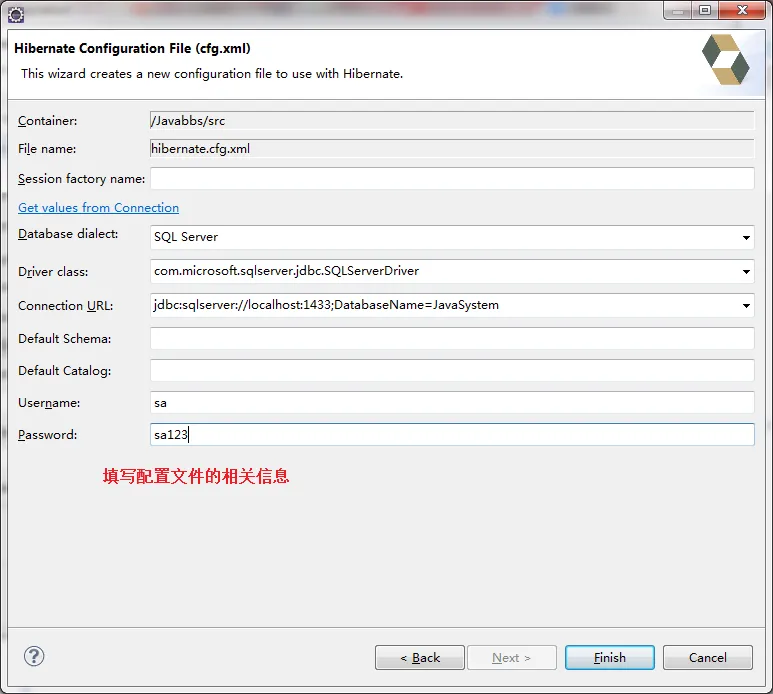Click the Finish button
Screen dimensions: 773x694
point(610,658)
